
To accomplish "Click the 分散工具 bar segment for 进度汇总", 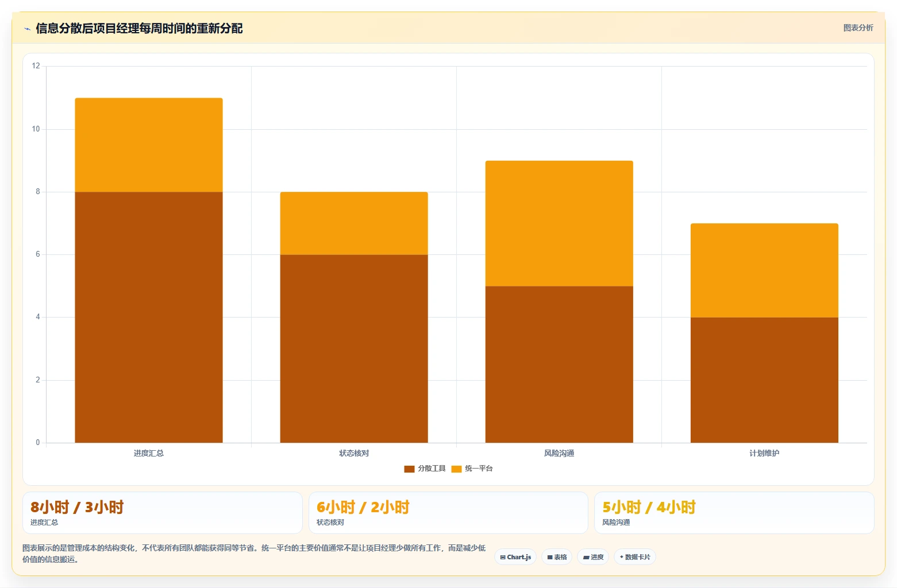I will (149, 317).
